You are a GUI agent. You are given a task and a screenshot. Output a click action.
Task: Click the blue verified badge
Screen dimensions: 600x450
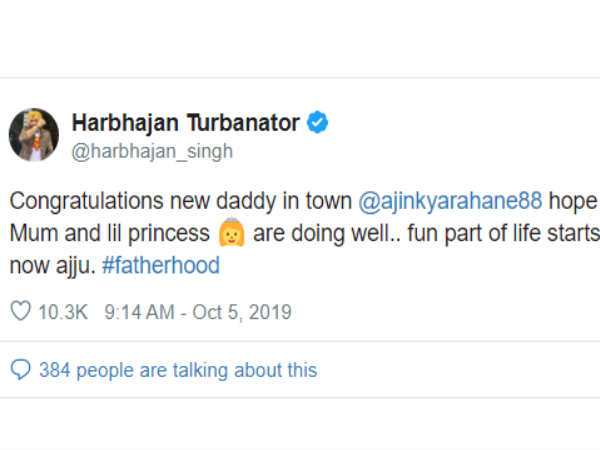pos(319,123)
